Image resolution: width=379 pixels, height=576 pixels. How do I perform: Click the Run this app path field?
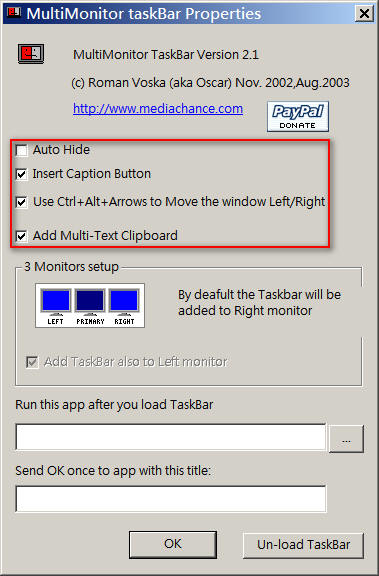[171, 437]
